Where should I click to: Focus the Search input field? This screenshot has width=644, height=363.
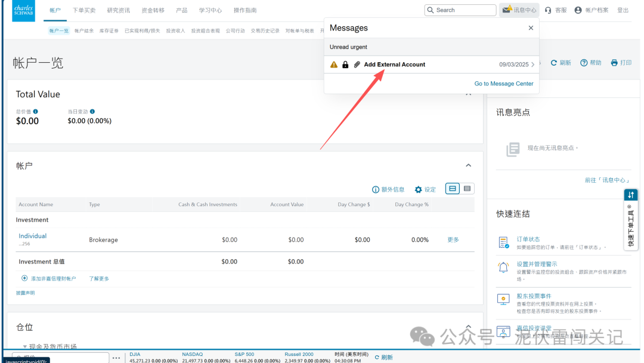tap(460, 10)
